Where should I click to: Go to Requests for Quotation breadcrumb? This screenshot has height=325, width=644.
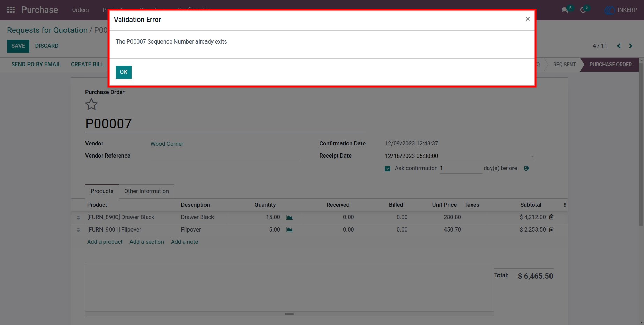click(x=47, y=30)
